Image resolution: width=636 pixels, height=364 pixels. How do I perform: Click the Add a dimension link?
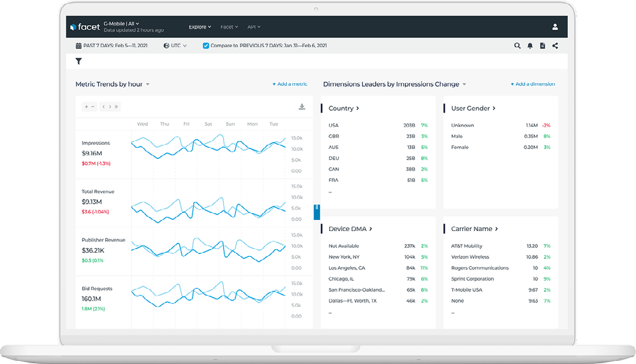tap(532, 84)
